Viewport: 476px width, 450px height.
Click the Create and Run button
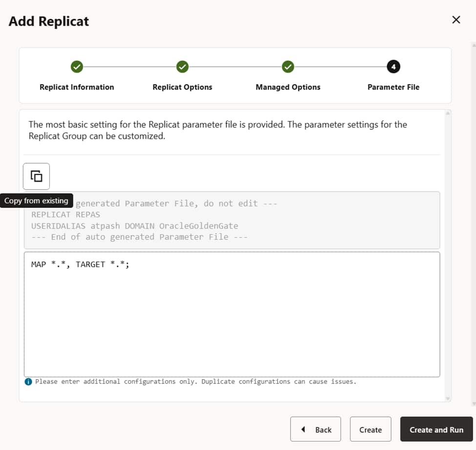pos(436,429)
